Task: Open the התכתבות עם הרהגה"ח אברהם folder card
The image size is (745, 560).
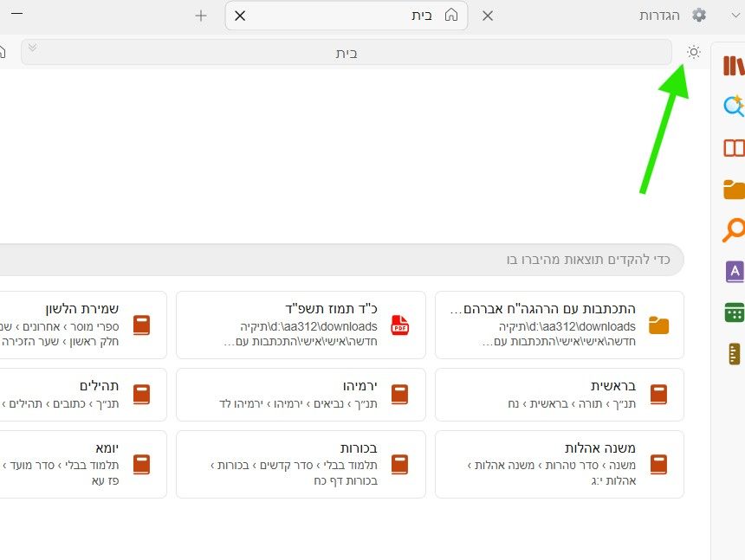Action: [x=560, y=325]
